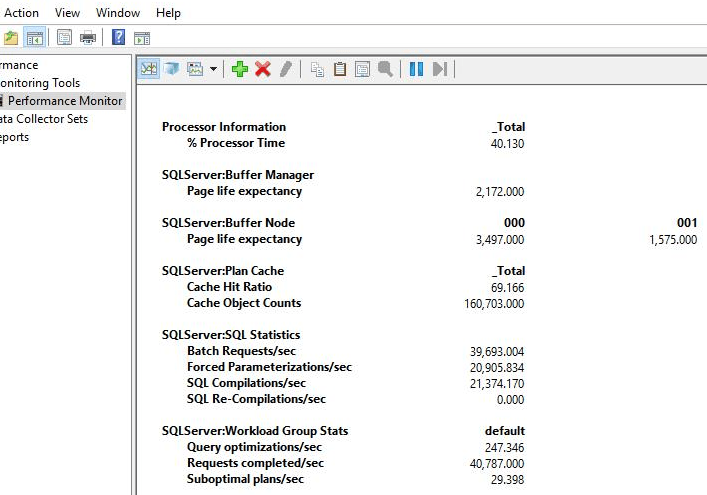
Task: Click node 001 value 1,575.000
Action: coord(673,239)
